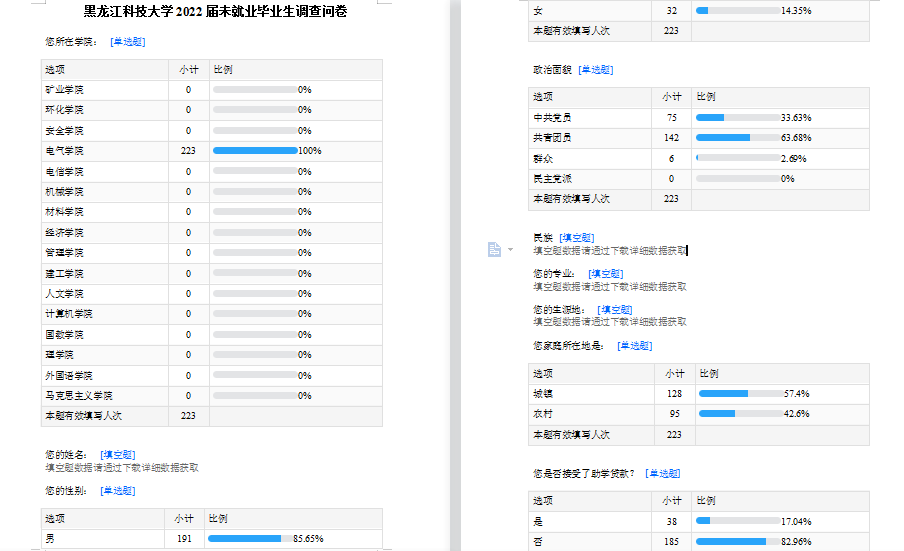Click the [单选题] tag beside 政治面貌
Image resolution: width=904 pixels, height=551 pixels.
(595, 70)
